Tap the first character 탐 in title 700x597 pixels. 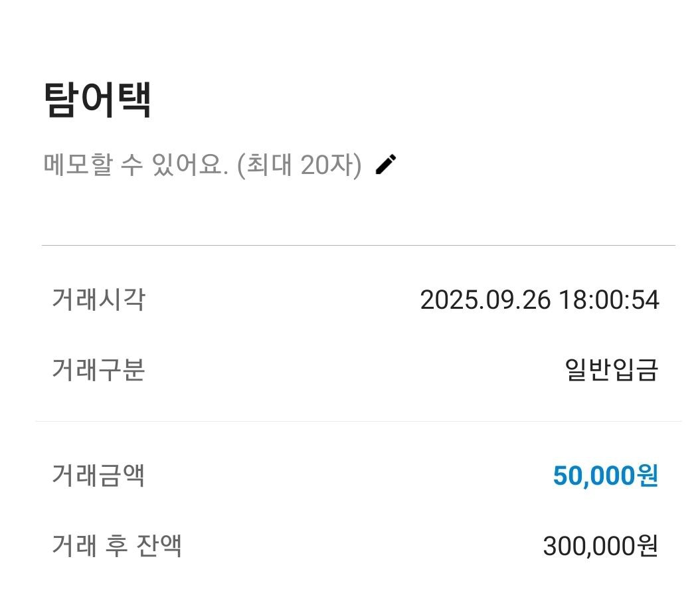click(62, 100)
